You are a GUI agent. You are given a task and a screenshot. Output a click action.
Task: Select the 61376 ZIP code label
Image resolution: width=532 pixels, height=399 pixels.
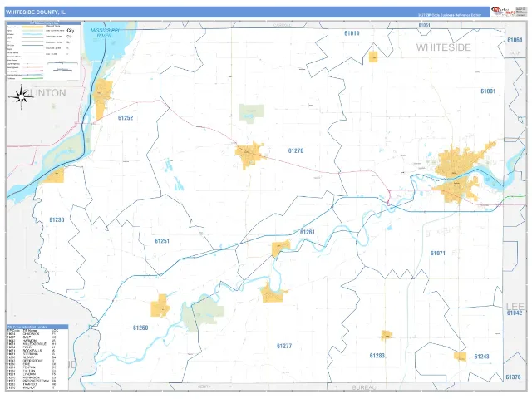pyautogui.click(x=513, y=377)
